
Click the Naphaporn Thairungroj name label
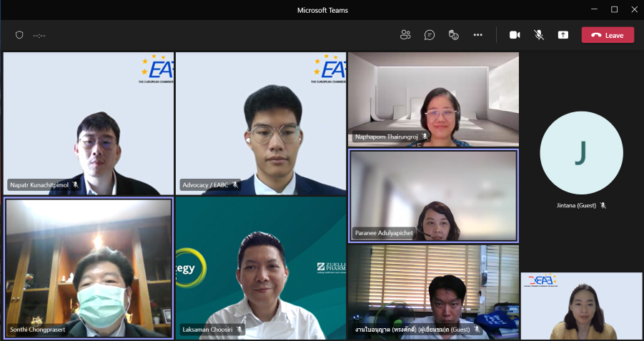(x=387, y=137)
